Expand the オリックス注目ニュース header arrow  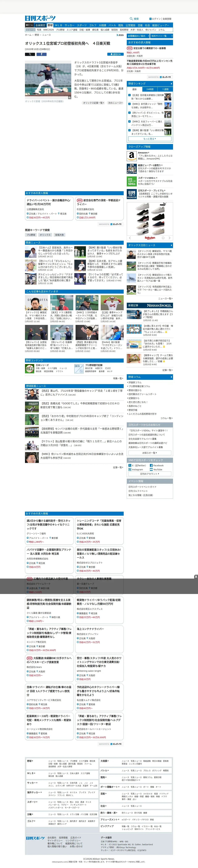click(x=171, y=245)
